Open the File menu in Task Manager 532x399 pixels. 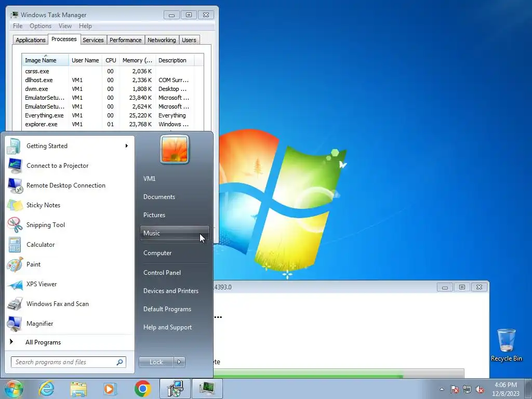18,26
